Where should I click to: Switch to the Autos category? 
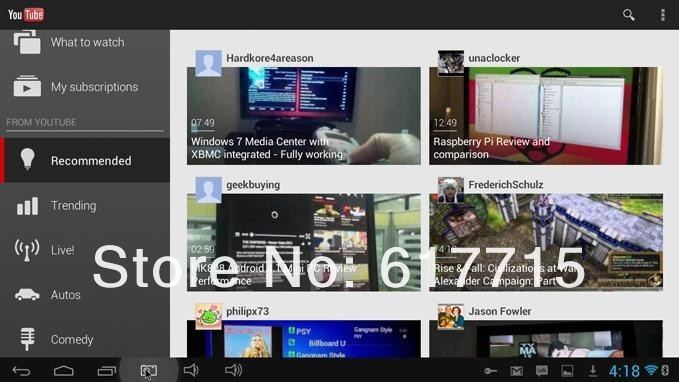pos(85,295)
